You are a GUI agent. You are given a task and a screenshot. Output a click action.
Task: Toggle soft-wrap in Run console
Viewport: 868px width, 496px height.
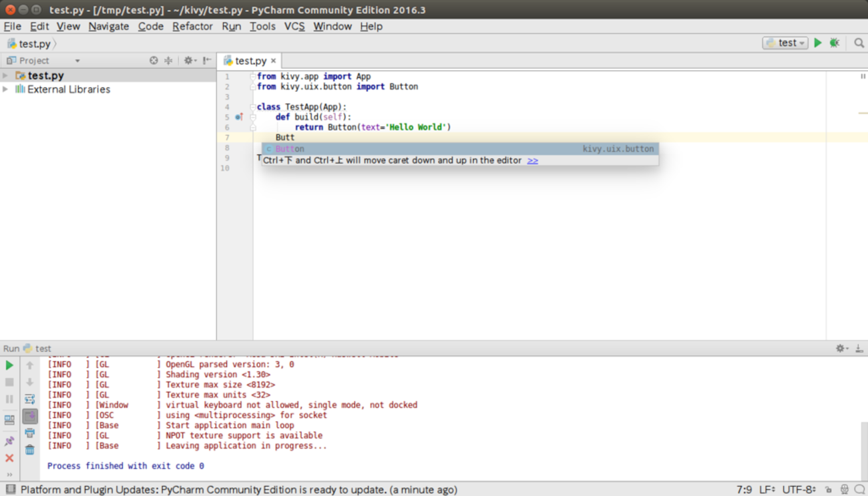pyautogui.click(x=30, y=399)
